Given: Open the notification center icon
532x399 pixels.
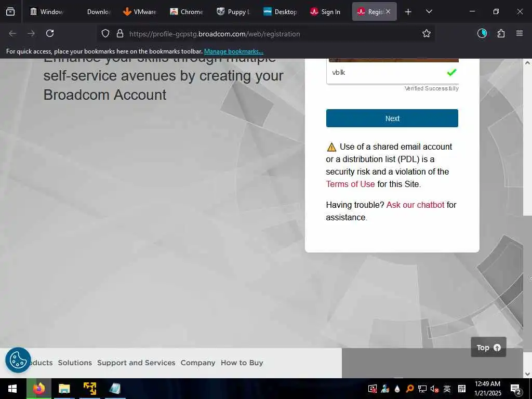Looking at the screenshot, I should point(516,389).
